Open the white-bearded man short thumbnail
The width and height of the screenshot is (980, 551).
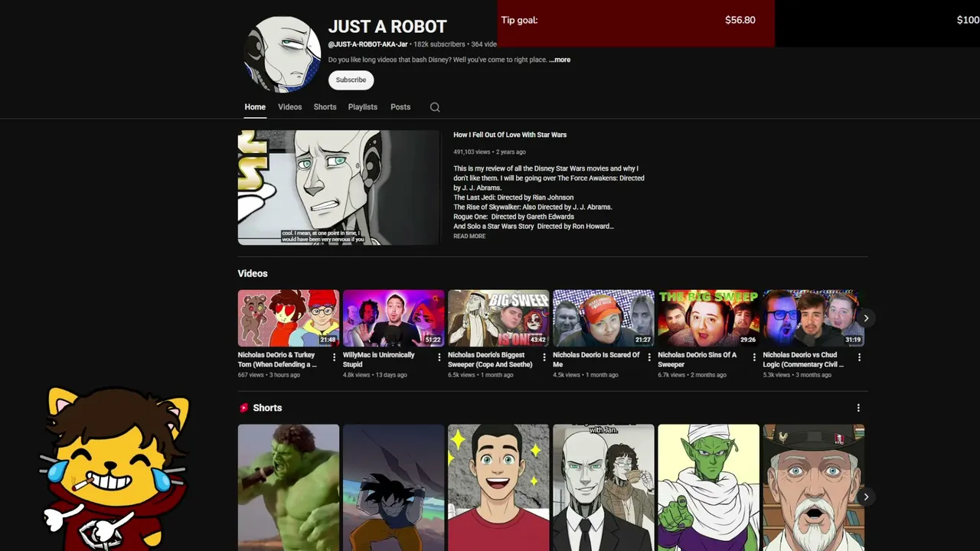click(x=813, y=487)
